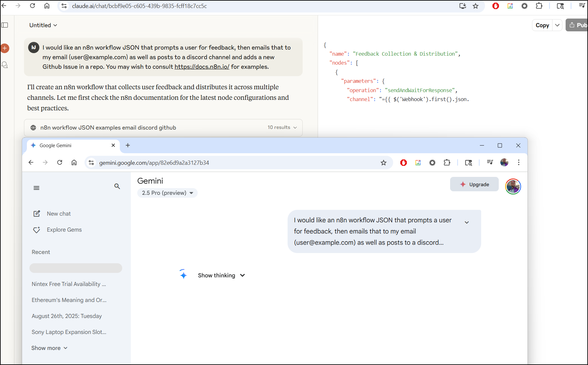Select the highlighted current chat in Recent list
Viewport: 588px width, 365px height.
click(76, 268)
